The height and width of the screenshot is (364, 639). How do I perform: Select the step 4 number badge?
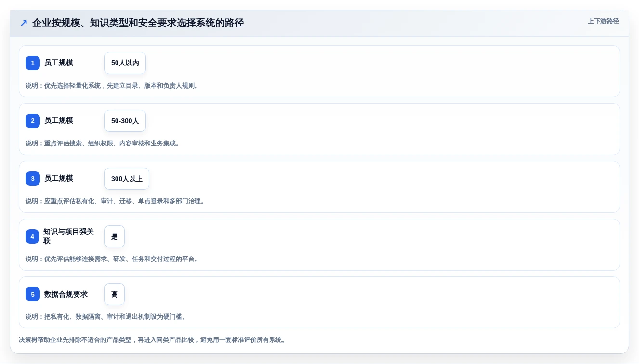[x=32, y=236]
